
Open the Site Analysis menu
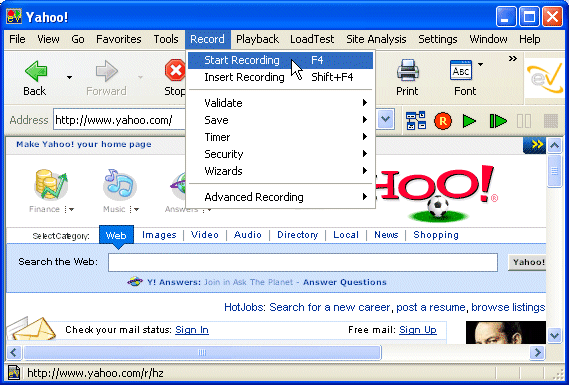click(x=376, y=39)
